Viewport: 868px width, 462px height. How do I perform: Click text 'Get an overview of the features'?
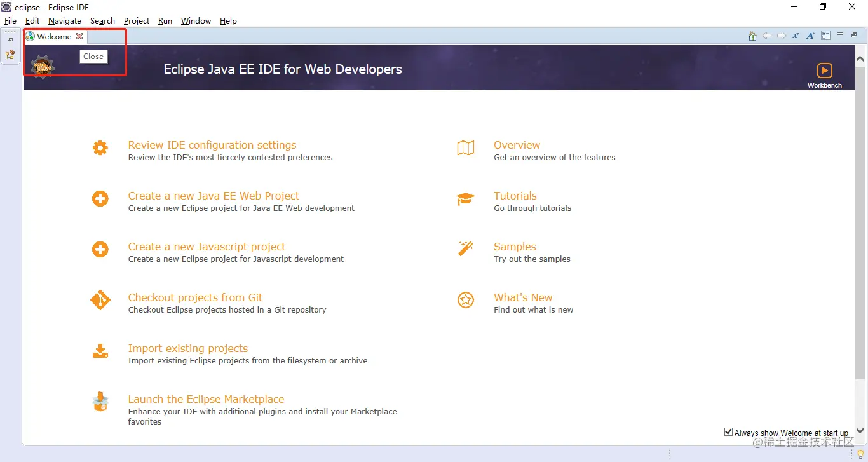point(555,157)
